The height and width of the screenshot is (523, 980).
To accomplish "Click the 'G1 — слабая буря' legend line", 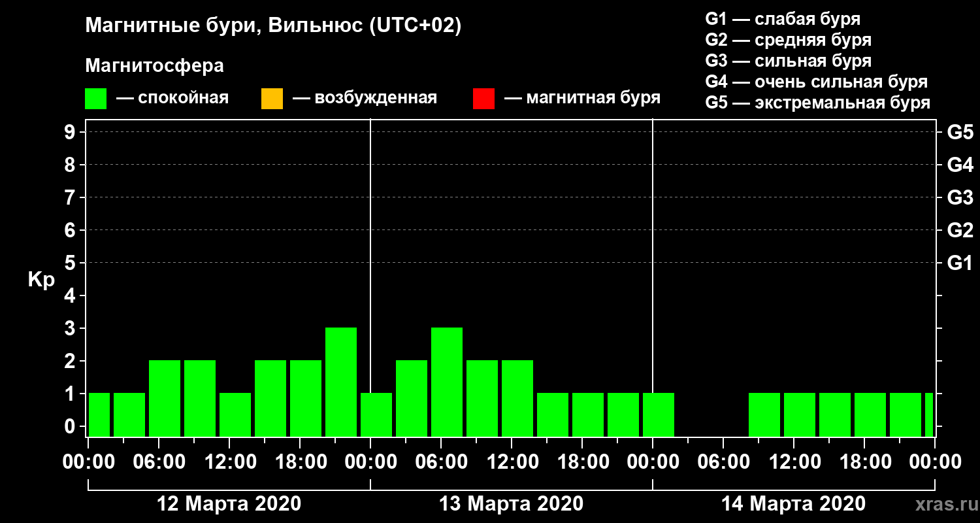I will [x=783, y=19].
